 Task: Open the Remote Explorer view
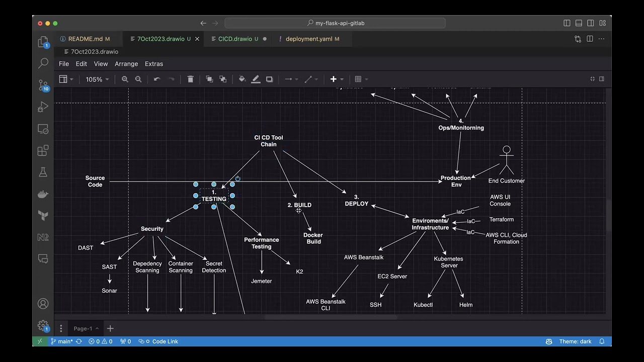click(43, 129)
